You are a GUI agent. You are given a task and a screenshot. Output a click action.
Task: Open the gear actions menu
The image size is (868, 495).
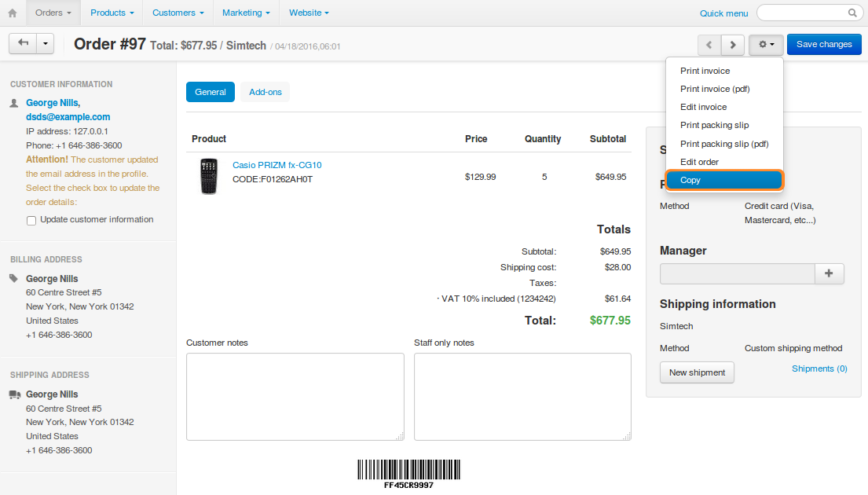(x=766, y=44)
